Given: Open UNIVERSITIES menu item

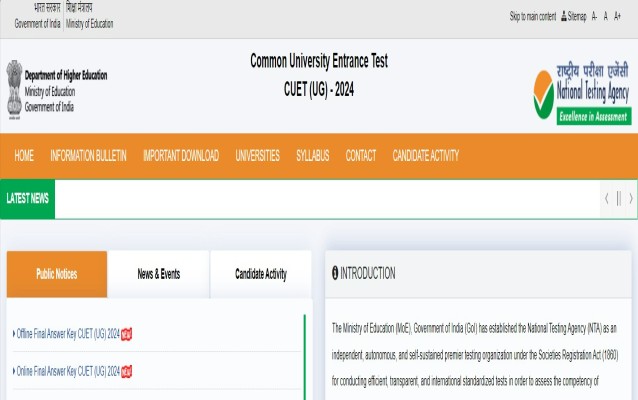Looking at the screenshot, I should 258,155.
